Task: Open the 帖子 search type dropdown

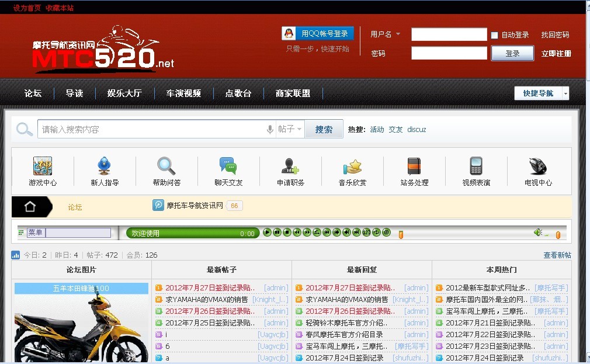Action: pyautogui.click(x=290, y=129)
